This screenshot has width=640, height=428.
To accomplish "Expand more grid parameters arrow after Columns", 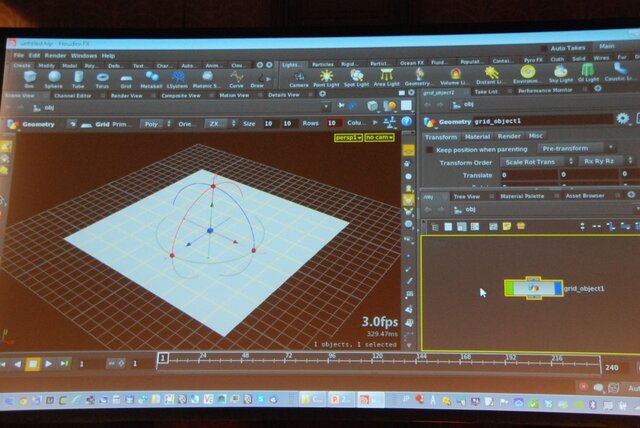I will pyautogui.click(x=375, y=122).
